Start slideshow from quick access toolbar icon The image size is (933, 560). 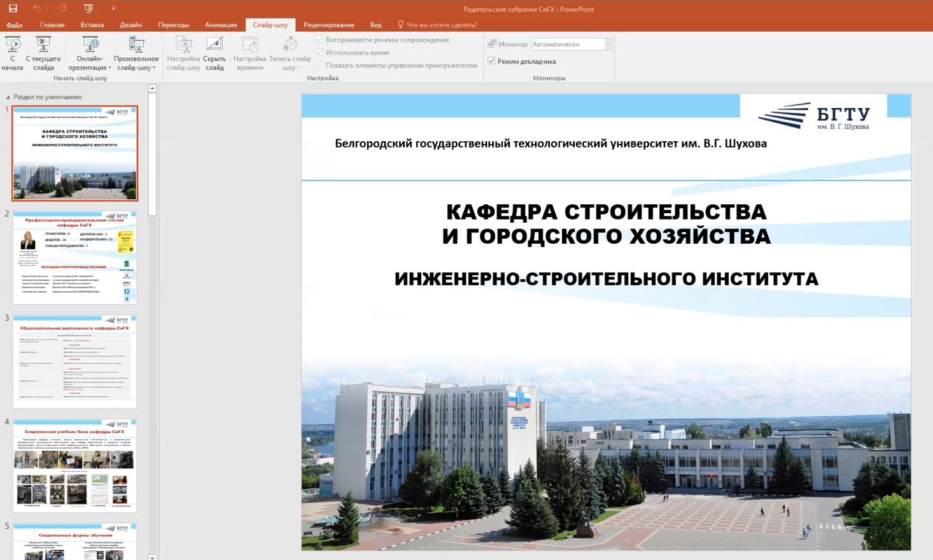point(88,8)
